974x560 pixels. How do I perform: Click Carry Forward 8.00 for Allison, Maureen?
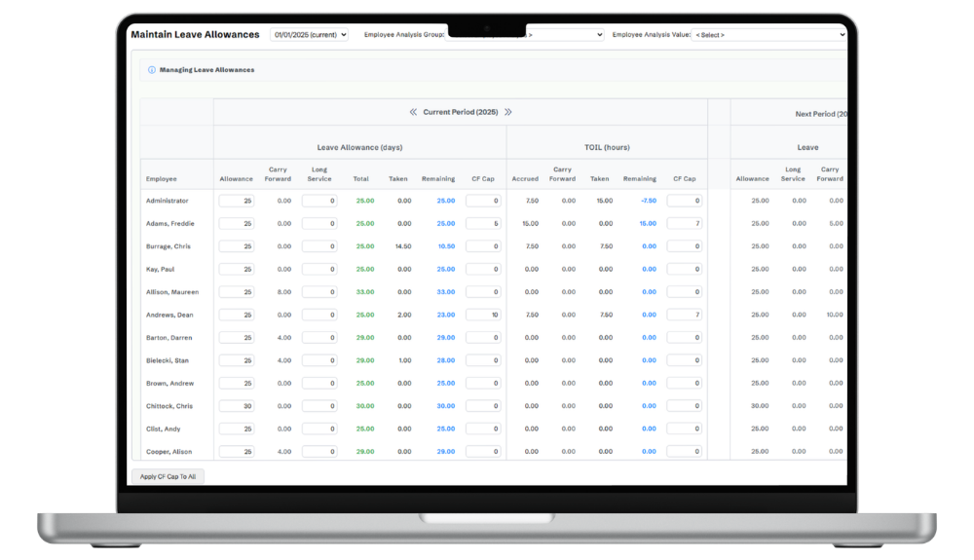pyautogui.click(x=283, y=292)
